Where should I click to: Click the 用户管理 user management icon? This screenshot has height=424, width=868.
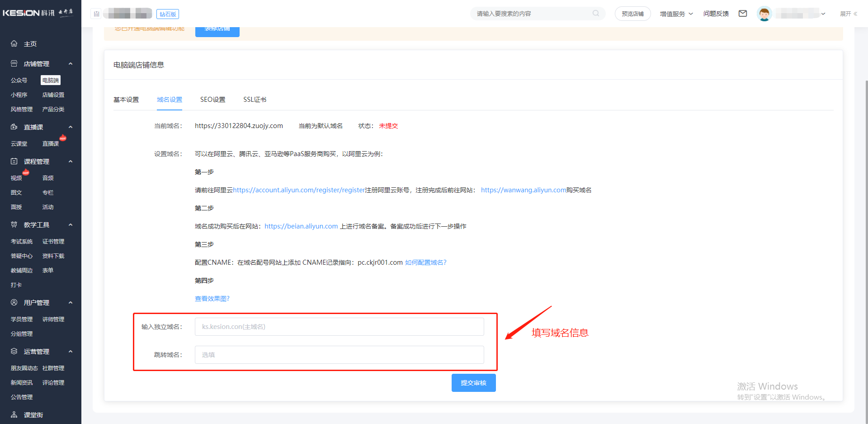14,302
